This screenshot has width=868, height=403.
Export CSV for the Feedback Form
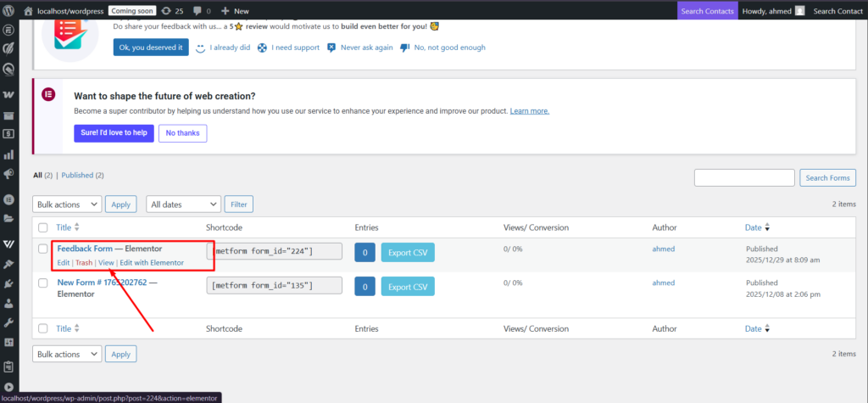point(407,253)
